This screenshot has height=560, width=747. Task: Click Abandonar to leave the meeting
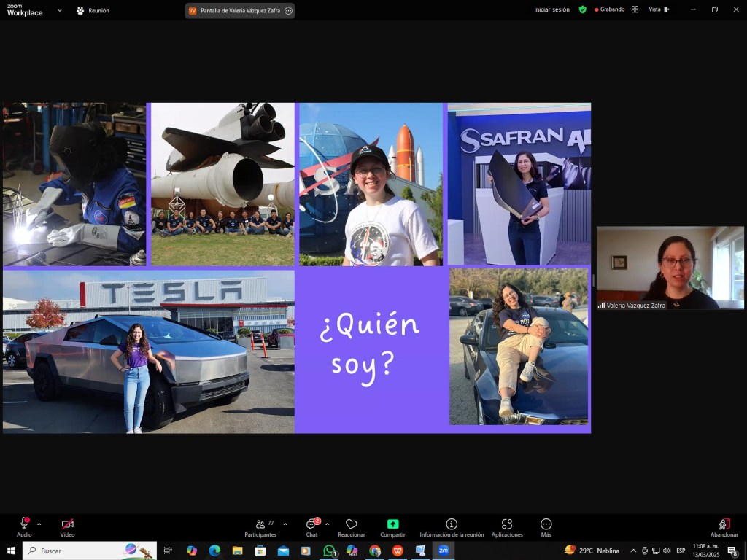tap(724, 524)
